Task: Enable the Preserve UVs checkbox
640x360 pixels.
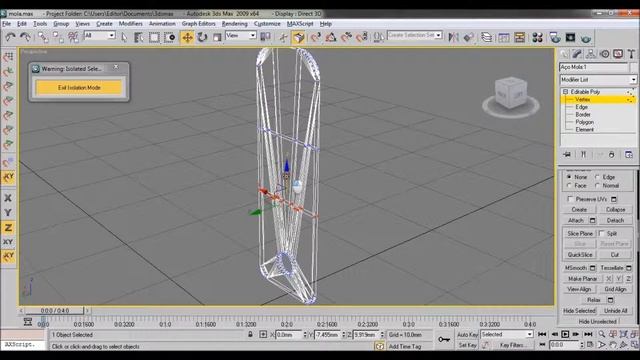Action: [571, 199]
